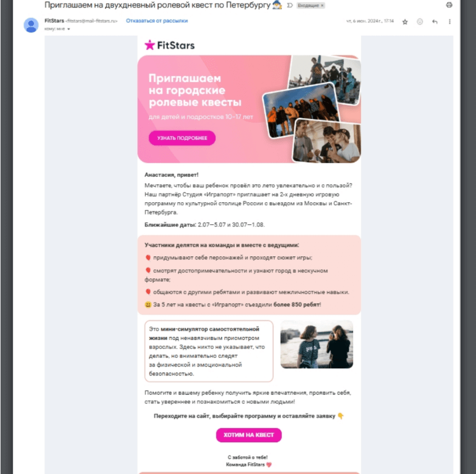Open the photo of two girls by water

316,344
